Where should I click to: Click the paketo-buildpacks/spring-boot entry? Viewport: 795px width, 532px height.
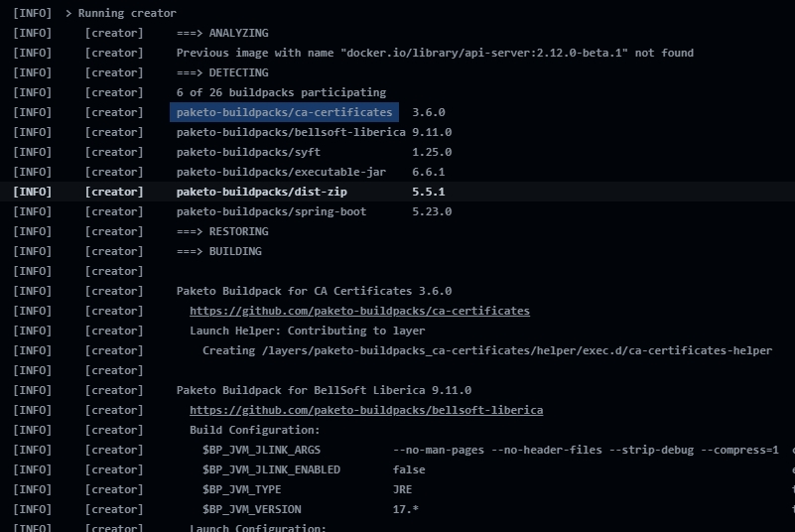pyautogui.click(x=271, y=211)
